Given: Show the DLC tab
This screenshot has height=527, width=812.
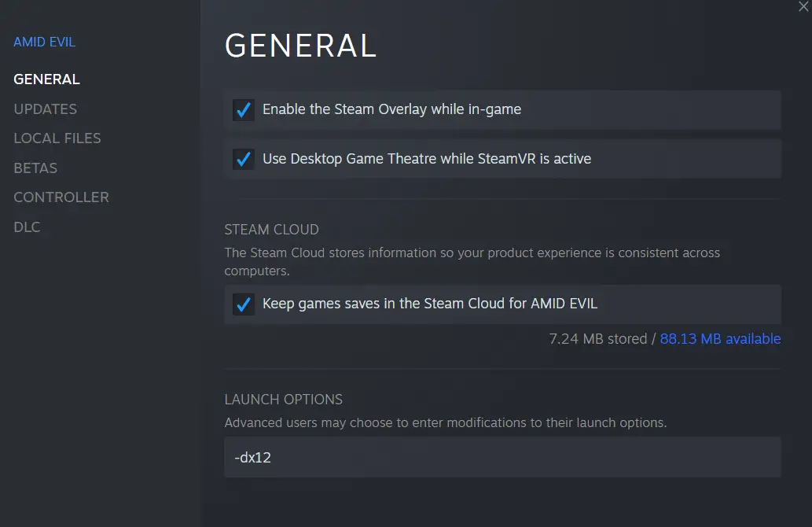Looking at the screenshot, I should 27,227.
